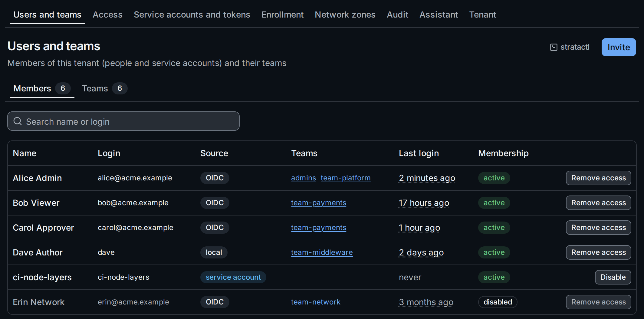Remove access for Alice Admin
This screenshot has height=319, width=644.
[598, 178]
